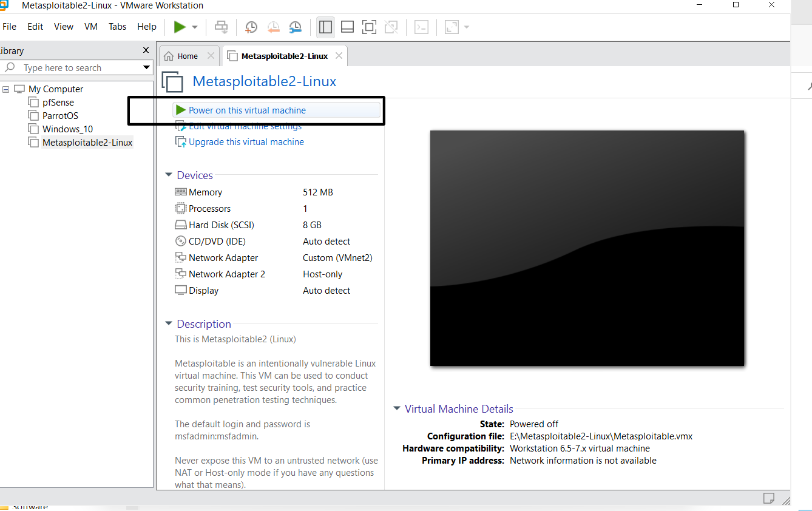
Task: Open the VM menu
Action: tap(91, 27)
